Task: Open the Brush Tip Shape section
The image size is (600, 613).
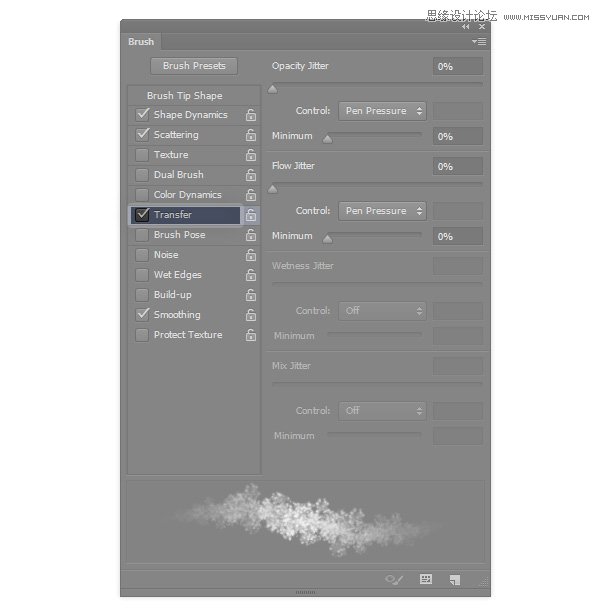Action: [x=184, y=96]
